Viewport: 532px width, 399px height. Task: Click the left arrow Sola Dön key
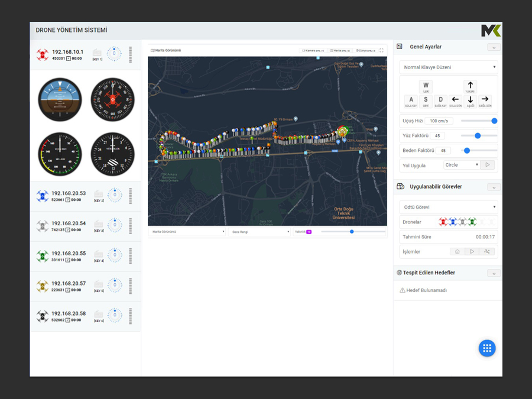455,101
